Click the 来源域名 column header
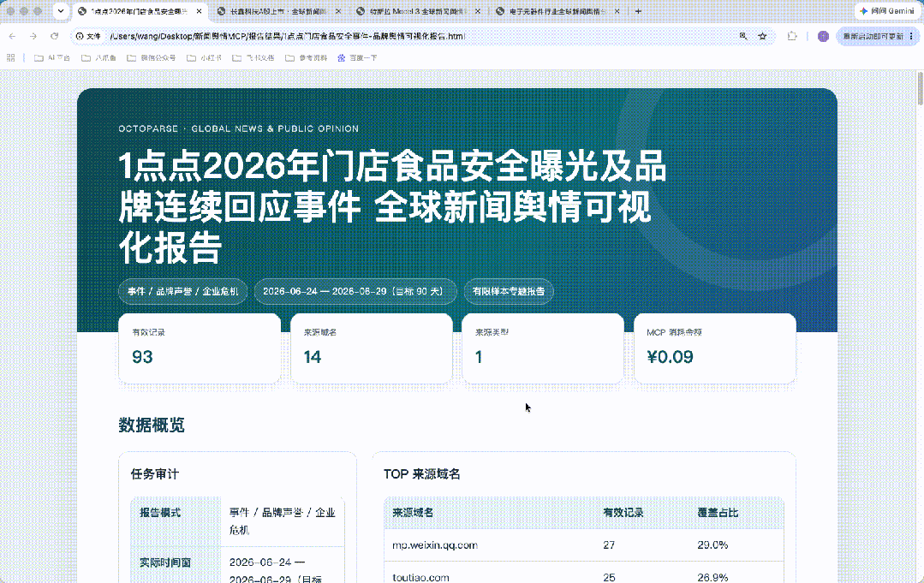Image resolution: width=924 pixels, height=583 pixels. [x=413, y=513]
